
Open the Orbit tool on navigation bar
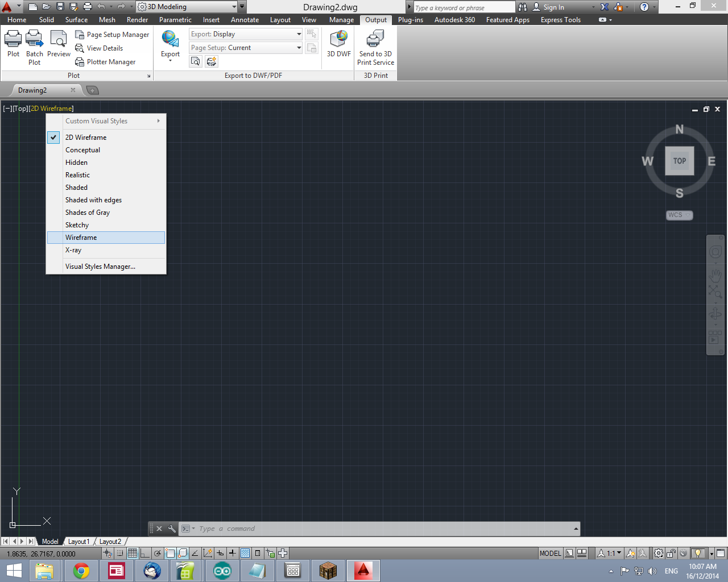tap(715, 313)
